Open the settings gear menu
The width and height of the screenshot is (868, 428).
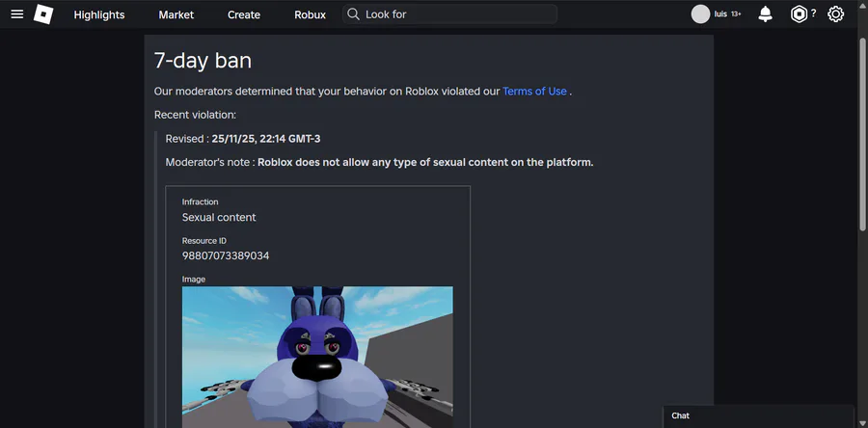tap(835, 14)
